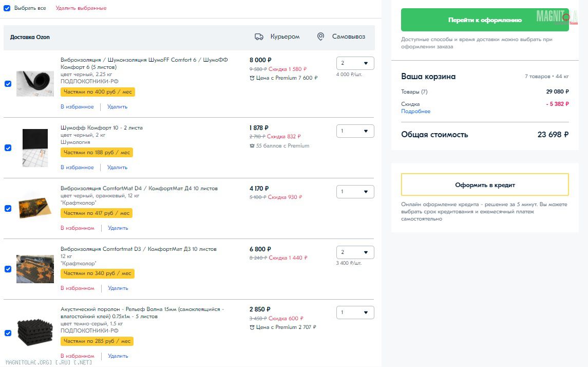The width and height of the screenshot is (588, 367).
Task: Open quantity dropdown for Шумофф Комфорт 10
Action: (x=355, y=131)
